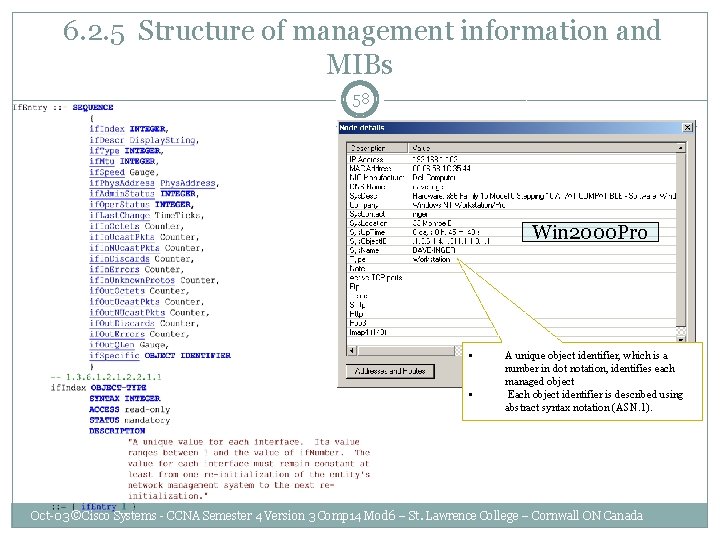Close the Node details dialog
This screenshot has width=720, height=540.
coord(687,128)
